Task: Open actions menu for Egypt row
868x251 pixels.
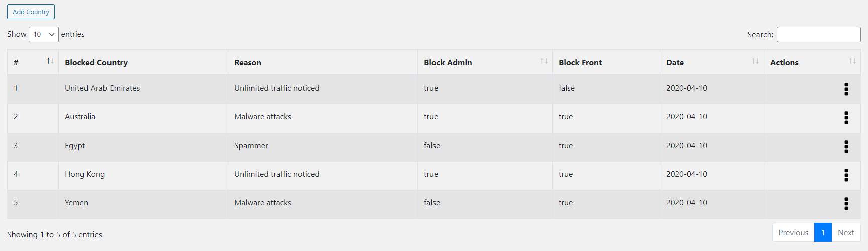Action: (846, 147)
